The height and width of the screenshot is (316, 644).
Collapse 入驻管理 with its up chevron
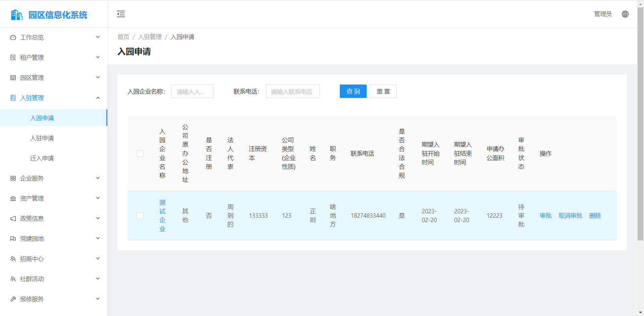(x=98, y=98)
